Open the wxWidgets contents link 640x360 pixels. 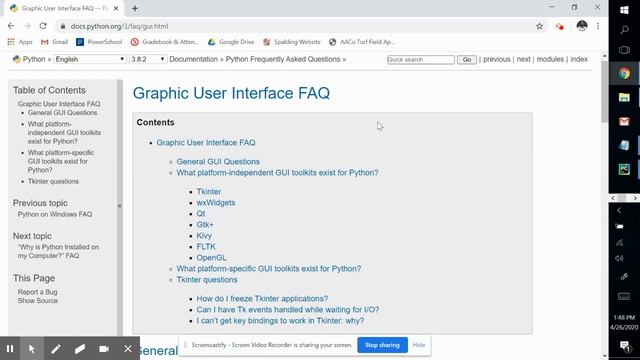coord(216,202)
